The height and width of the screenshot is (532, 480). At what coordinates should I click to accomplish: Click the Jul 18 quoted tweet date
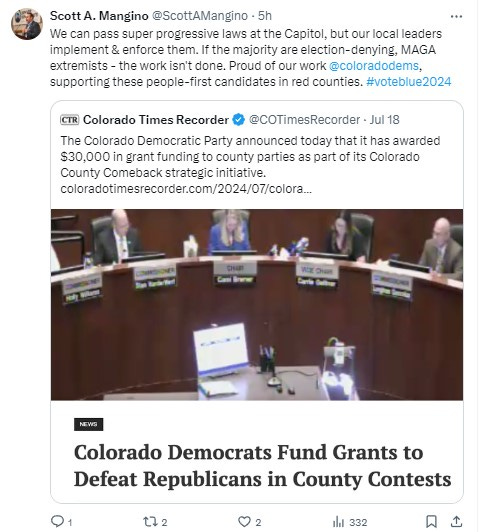point(385,120)
